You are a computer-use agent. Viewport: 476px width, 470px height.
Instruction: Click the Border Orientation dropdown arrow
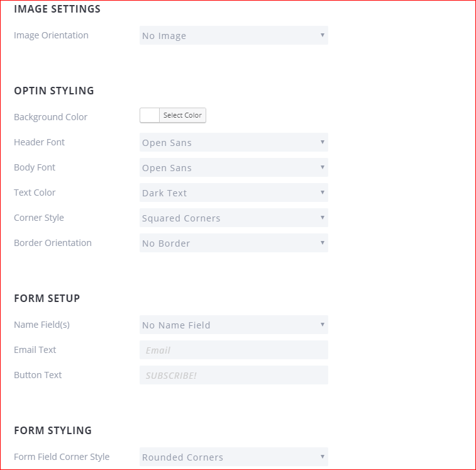(322, 243)
